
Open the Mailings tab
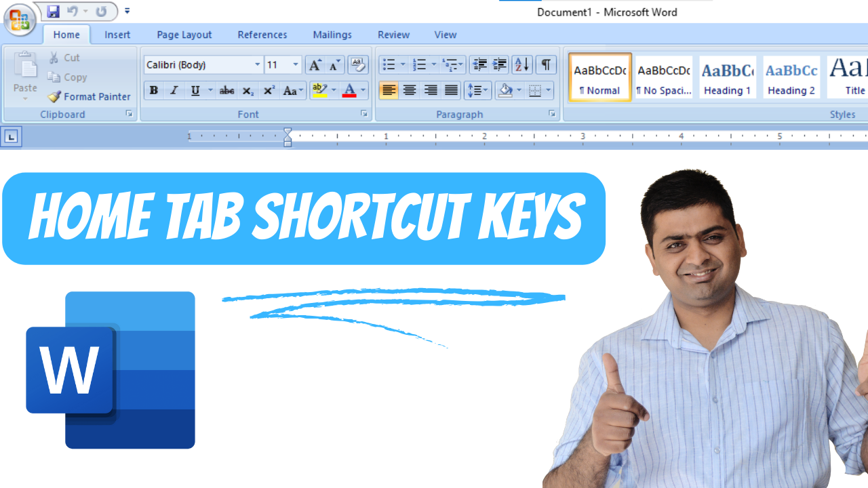[x=332, y=35]
